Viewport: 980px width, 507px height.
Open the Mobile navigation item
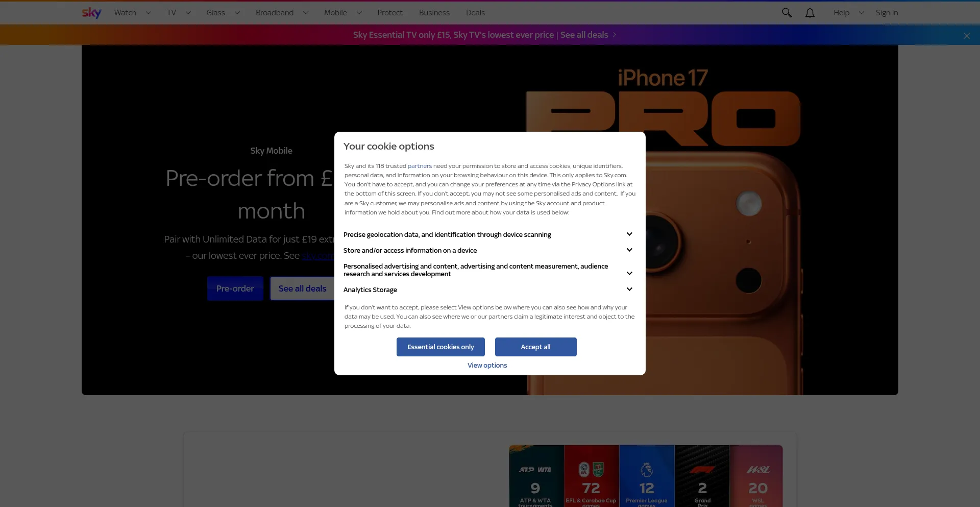(335, 13)
